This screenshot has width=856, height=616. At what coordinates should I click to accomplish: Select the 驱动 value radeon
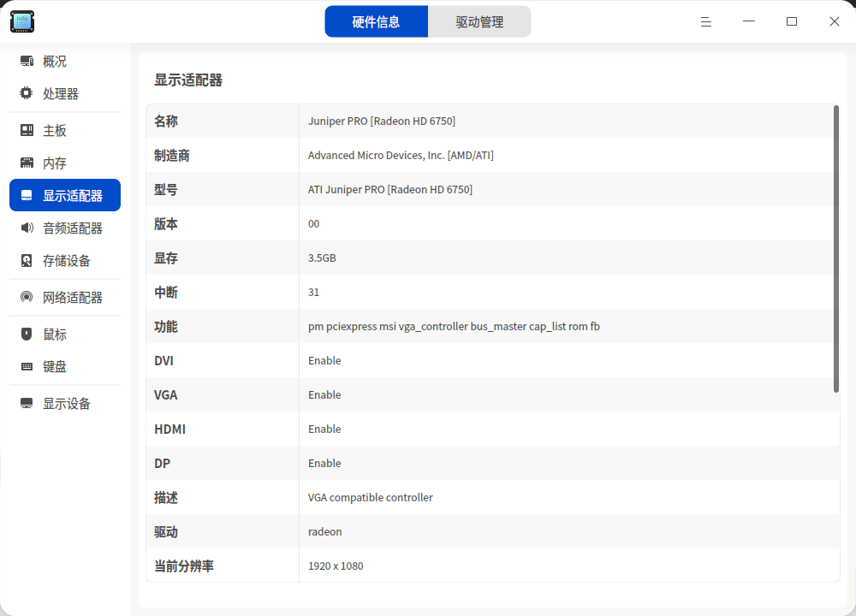324,532
